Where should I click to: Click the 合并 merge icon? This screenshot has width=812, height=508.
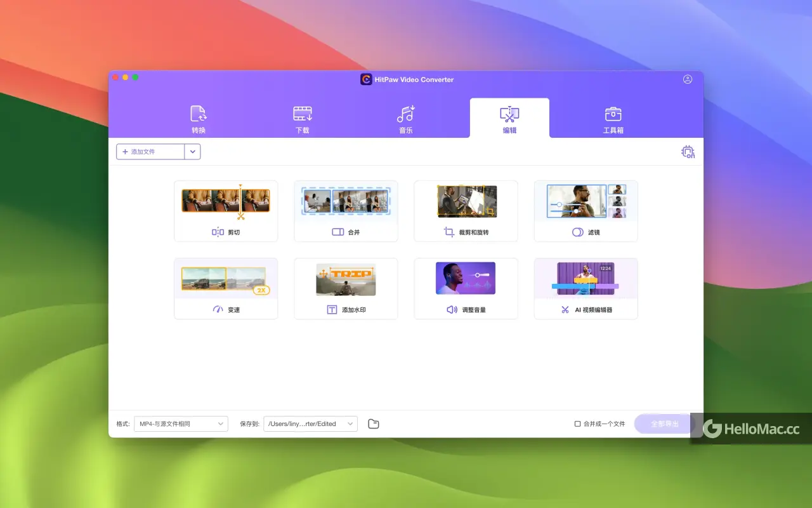(338, 232)
